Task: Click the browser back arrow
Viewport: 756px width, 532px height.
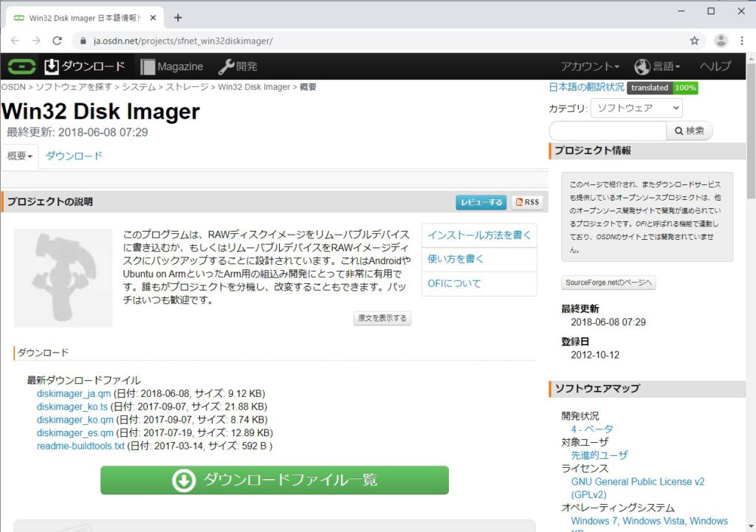Action: 16,41
